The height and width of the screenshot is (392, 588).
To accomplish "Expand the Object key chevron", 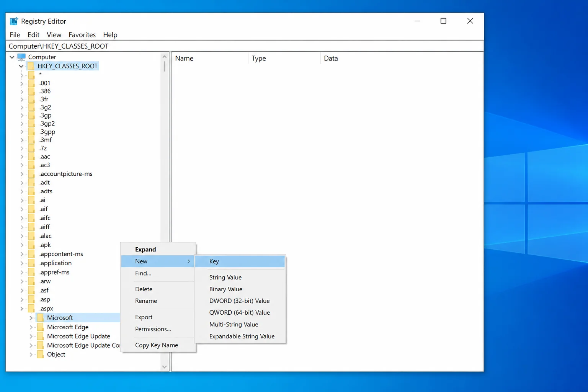I will tap(31, 355).
